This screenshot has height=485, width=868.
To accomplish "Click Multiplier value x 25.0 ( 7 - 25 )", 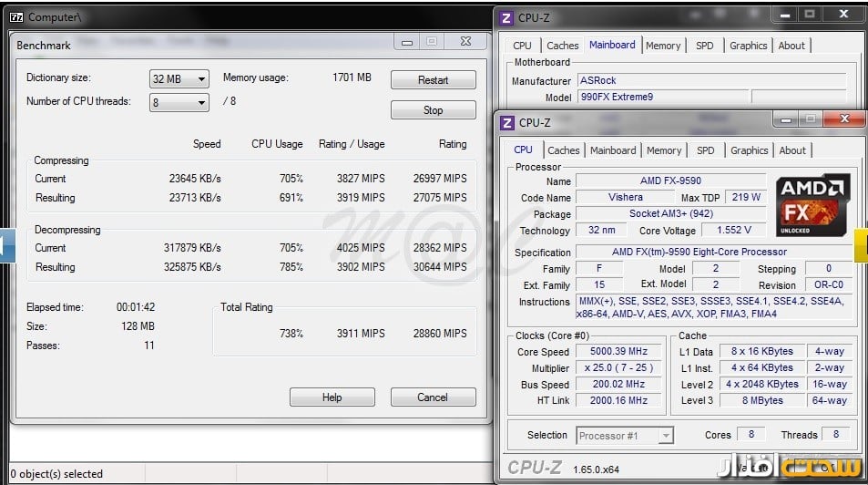I will tap(618, 368).
